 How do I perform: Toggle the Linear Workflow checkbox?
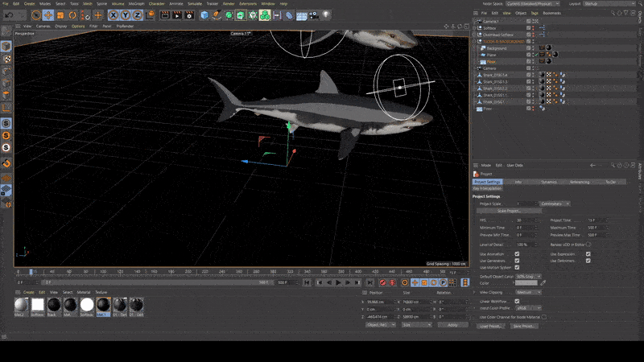(x=517, y=301)
